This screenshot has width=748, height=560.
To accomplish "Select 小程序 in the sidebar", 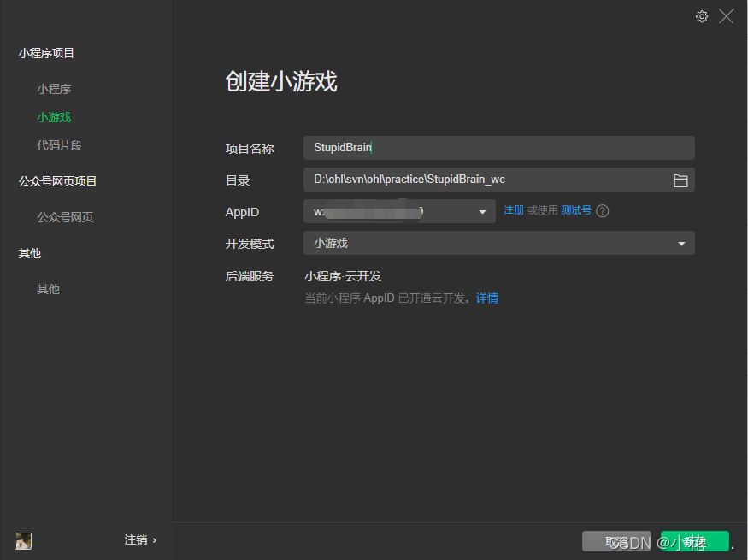I will (x=54, y=88).
